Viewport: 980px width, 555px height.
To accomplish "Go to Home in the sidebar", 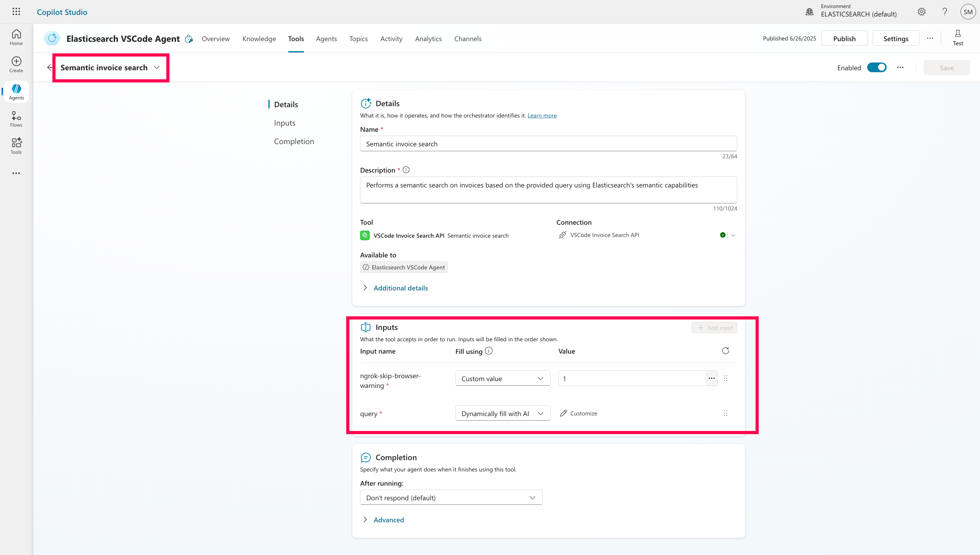I will (16, 37).
